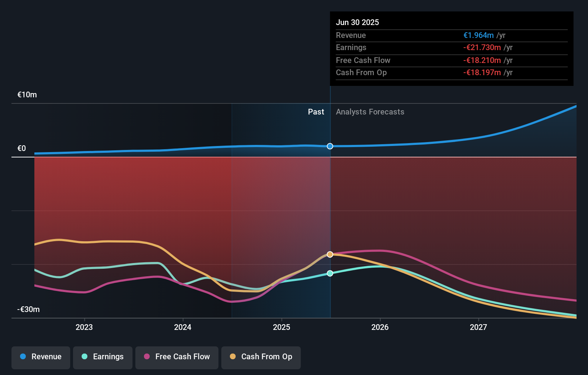Click the teal Earnings legend dot

(85, 356)
